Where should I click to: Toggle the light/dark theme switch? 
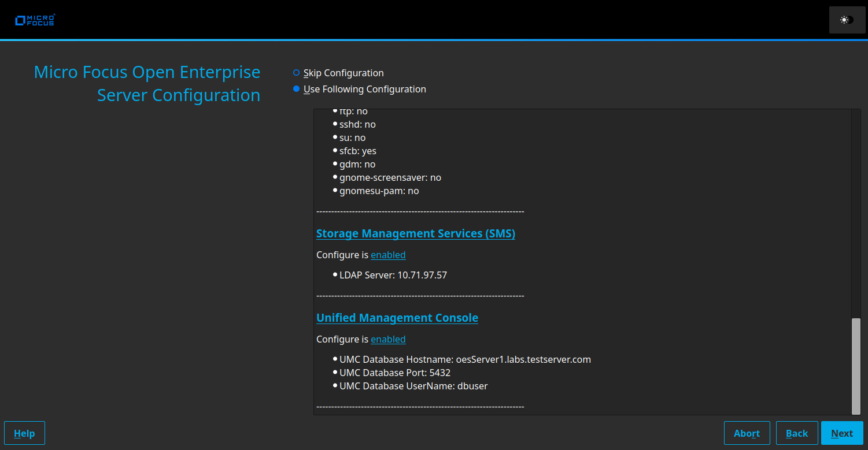[847, 20]
